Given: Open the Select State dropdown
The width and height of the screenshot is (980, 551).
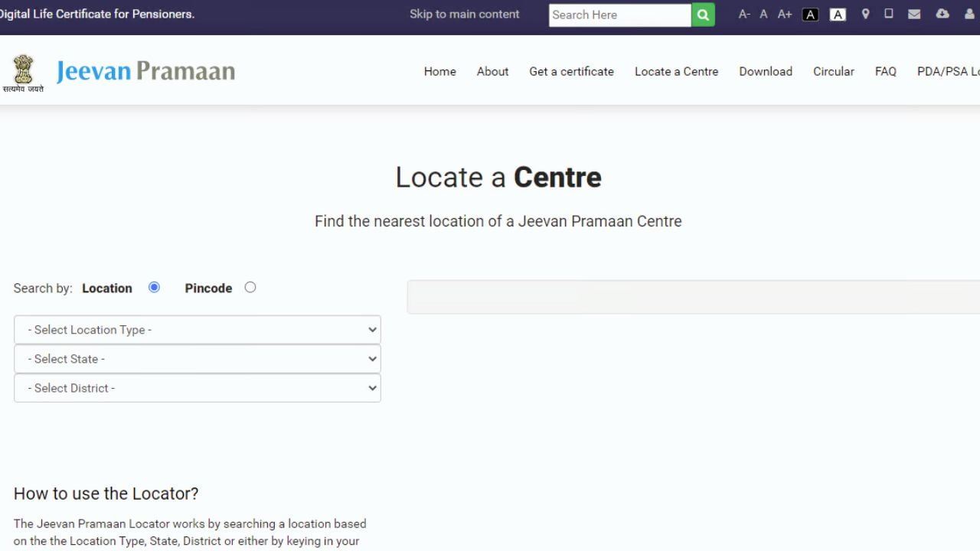Looking at the screenshot, I should click(198, 359).
